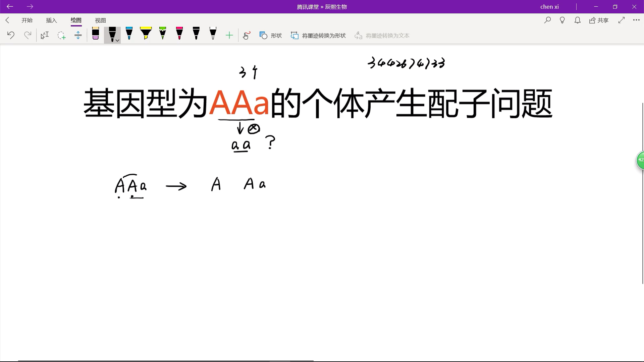Select the red pen color
Screen dimensions: 644x362
pos(179,34)
